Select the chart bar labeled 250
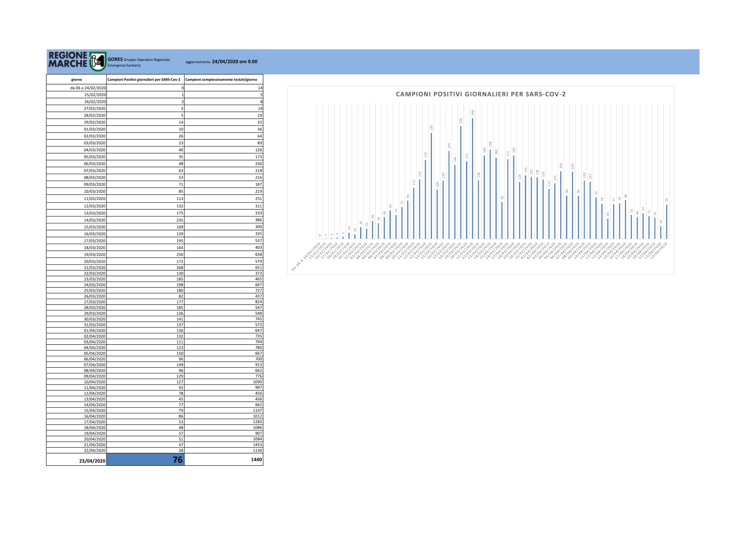This screenshot has height=535, width=756. tap(461, 182)
